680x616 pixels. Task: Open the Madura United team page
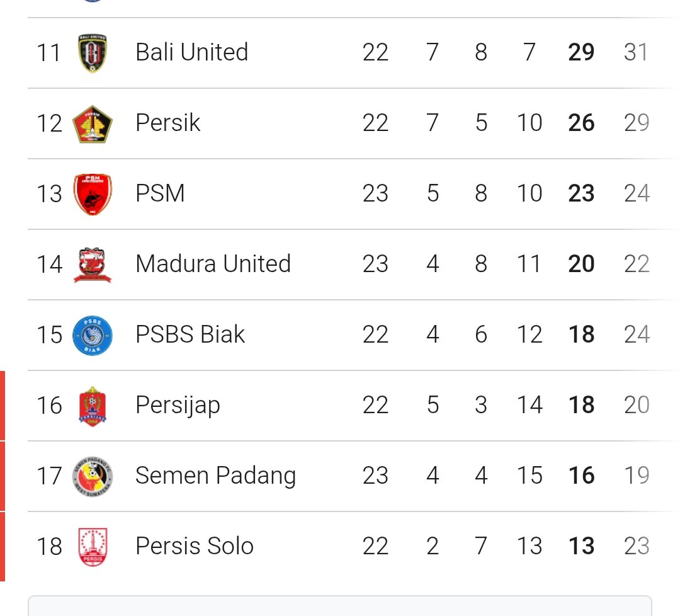click(213, 264)
